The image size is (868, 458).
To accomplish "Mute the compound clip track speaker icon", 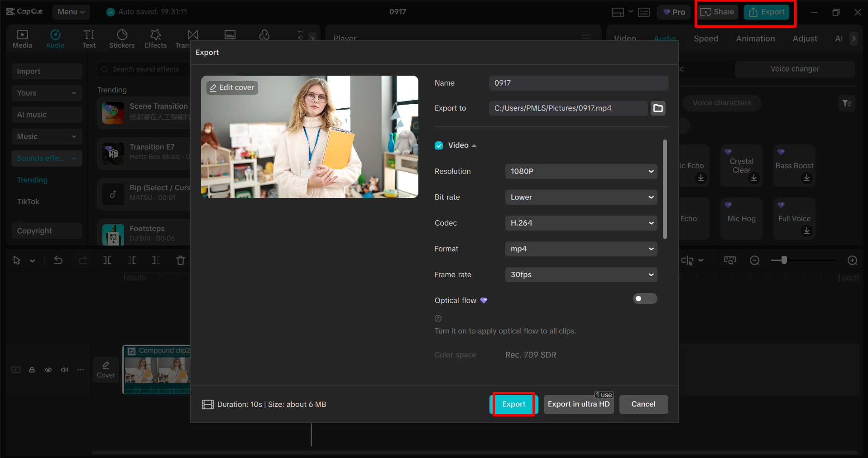I will pos(64,370).
